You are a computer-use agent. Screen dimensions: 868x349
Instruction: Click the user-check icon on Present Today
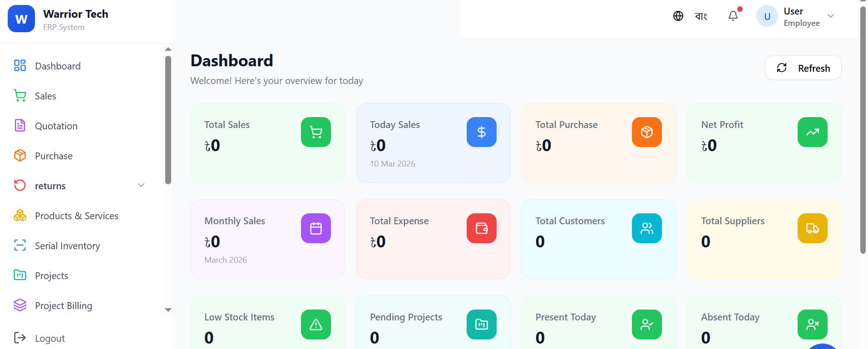click(647, 324)
